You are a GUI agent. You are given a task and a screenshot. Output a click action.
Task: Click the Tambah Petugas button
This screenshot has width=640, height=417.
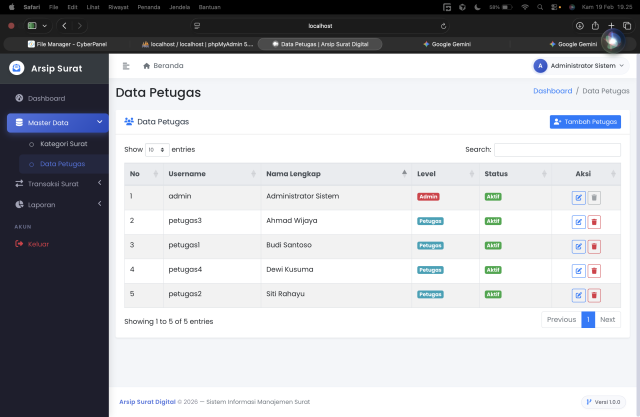(585, 122)
